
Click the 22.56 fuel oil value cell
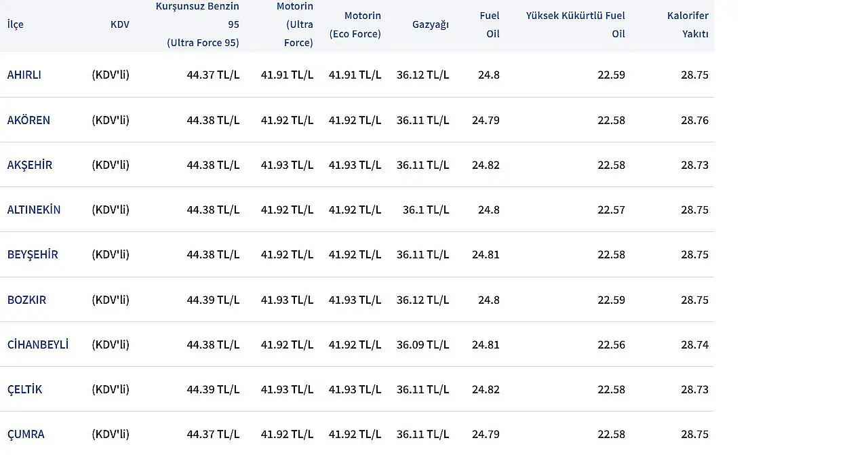611,344
